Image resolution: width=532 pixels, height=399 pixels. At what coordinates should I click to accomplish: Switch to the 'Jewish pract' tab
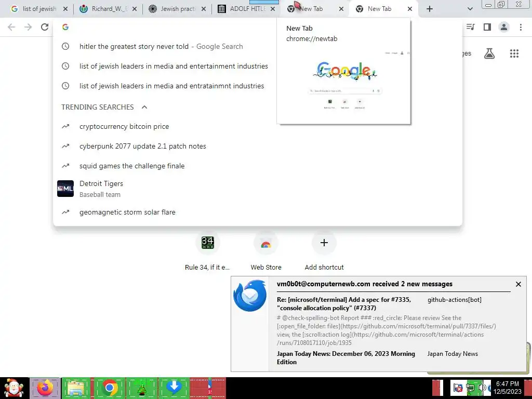pyautogui.click(x=177, y=9)
